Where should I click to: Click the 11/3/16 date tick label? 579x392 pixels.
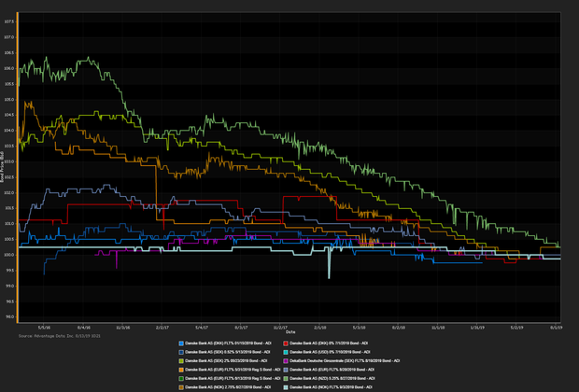pyautogui.click(x=123, y=328)
